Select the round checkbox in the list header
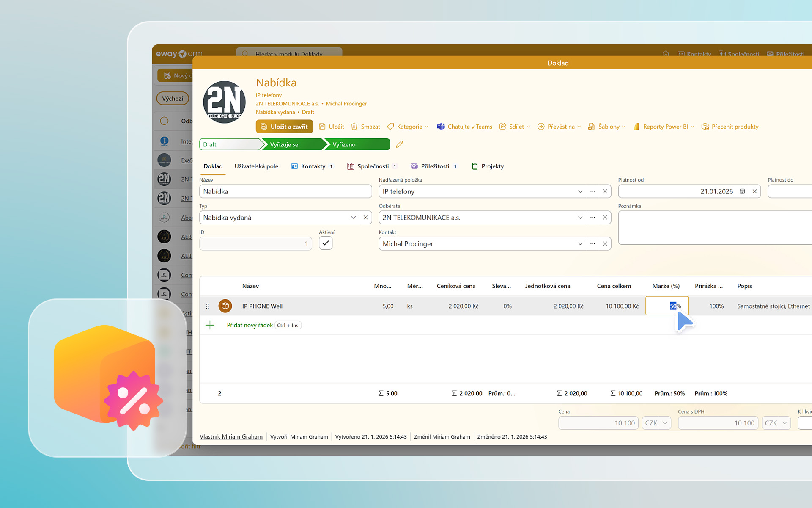 (x=165, y=121)
